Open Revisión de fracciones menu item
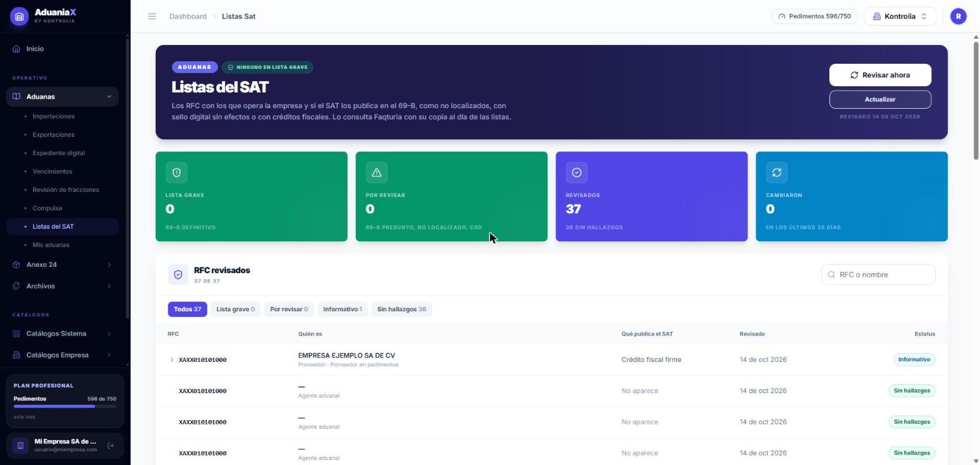 [66, 190]
